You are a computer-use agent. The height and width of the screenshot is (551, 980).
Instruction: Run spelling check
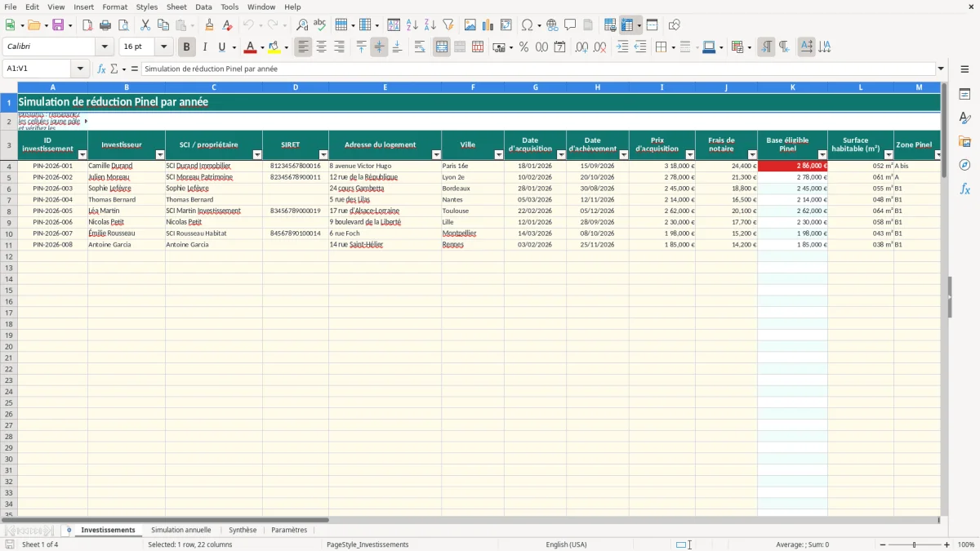coord(320,25)
